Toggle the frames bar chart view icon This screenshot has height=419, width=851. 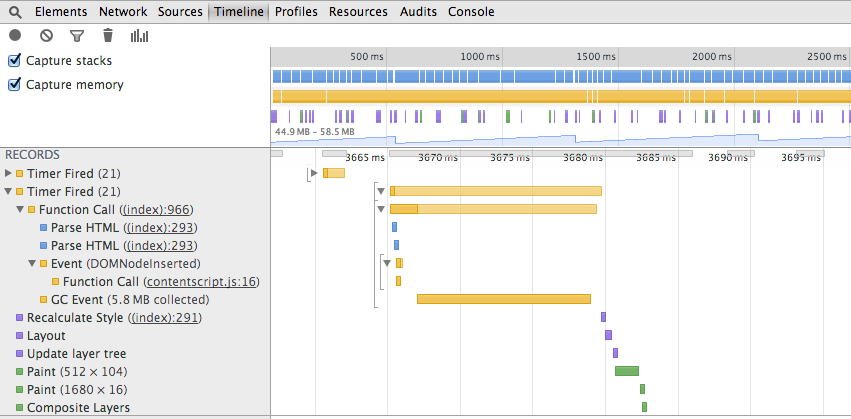(139, 35)
